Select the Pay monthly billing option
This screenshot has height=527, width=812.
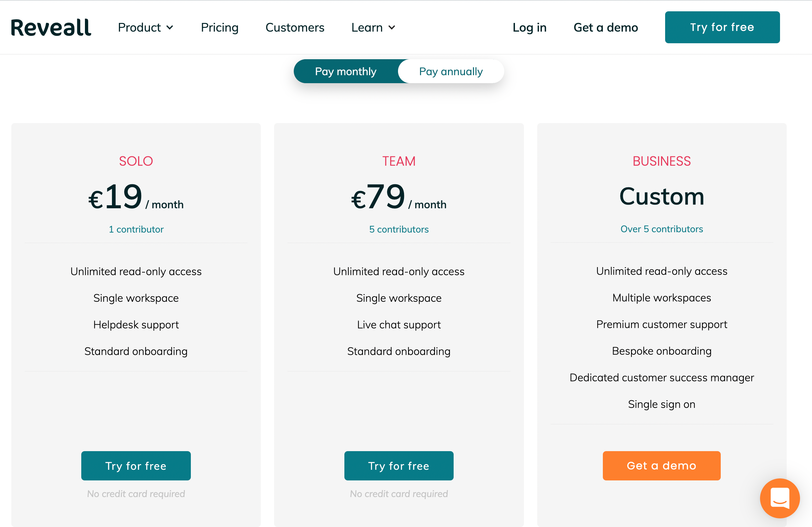tap(346, 71)
